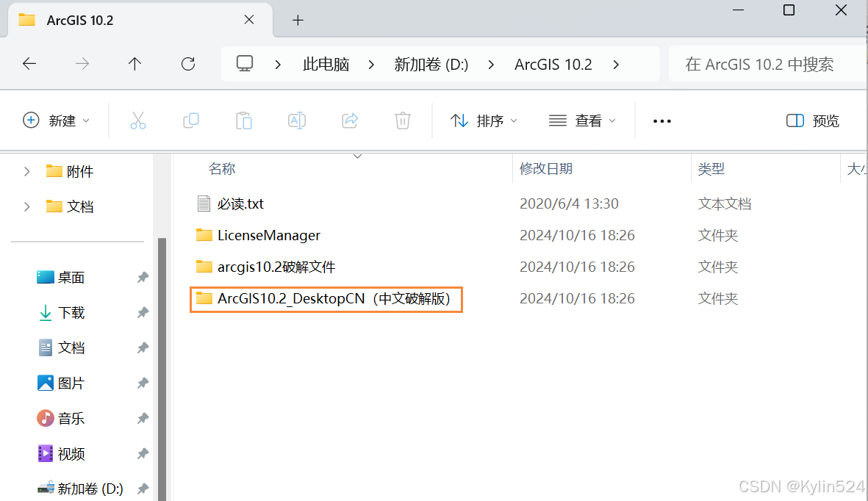Expand chevron after 此电脑 breadcrumb
Viewport: 868px width, 501px height.
point(371,65)
